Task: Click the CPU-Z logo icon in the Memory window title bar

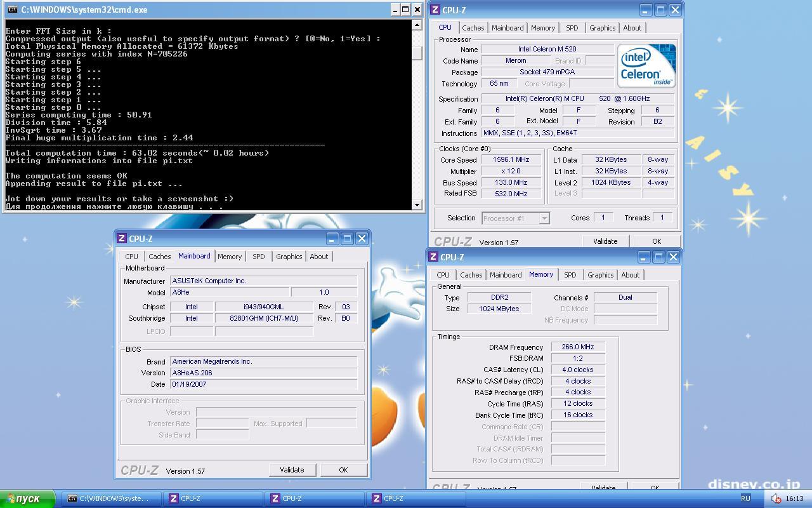Action: [433, 257]
